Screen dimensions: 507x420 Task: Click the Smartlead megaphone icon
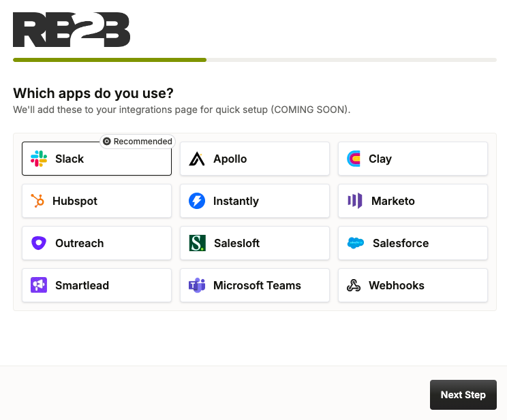[39, 285]
